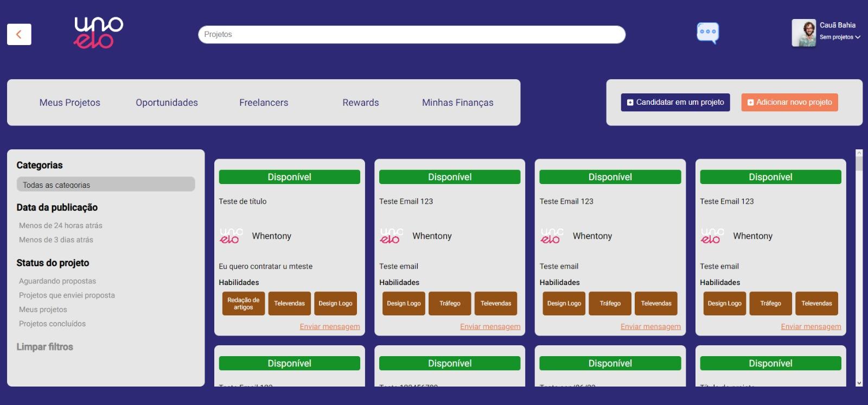Click the scrollbar up arrow
This screenshot has width=868, height=405.
click(859, 154)
